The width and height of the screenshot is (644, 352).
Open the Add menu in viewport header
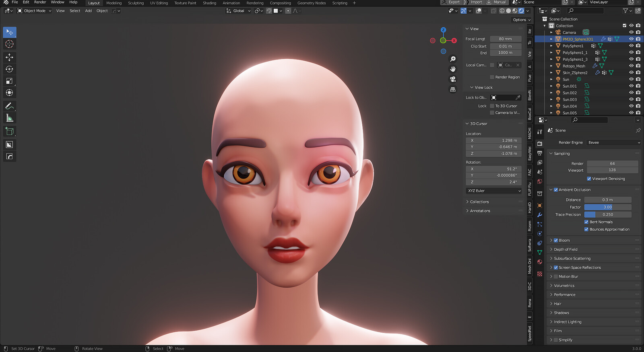click(x=89, y=11)
